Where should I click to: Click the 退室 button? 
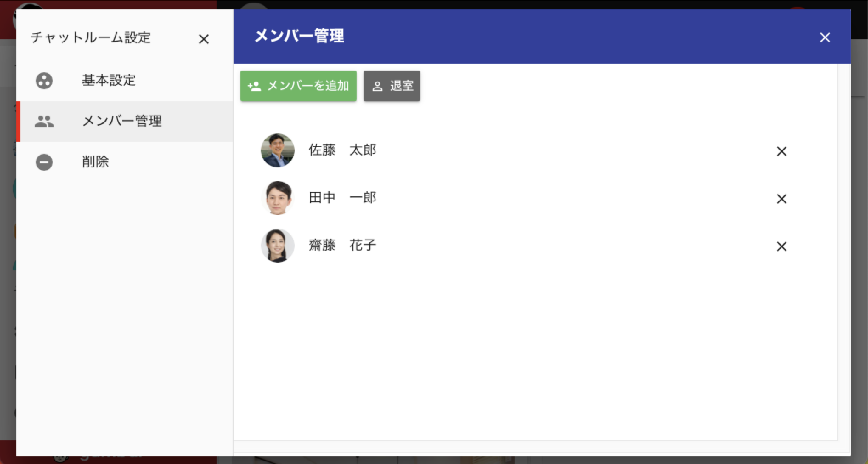[x=392, y=86]
